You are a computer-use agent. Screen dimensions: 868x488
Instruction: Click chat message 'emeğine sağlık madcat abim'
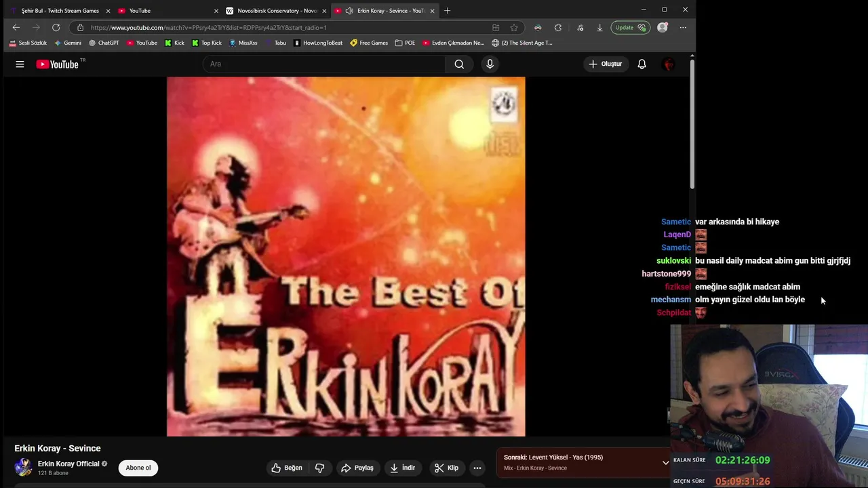[x=747, y=287]
